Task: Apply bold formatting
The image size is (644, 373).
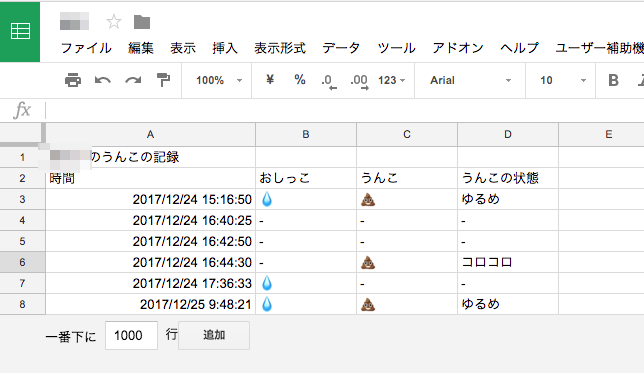Action: click(613, 80)
